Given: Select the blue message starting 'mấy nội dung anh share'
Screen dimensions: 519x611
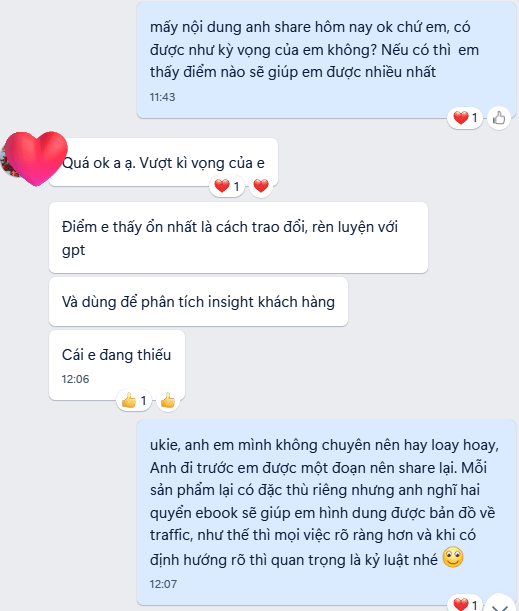Looking at the screenshot, I should click(x=327, y=59).
